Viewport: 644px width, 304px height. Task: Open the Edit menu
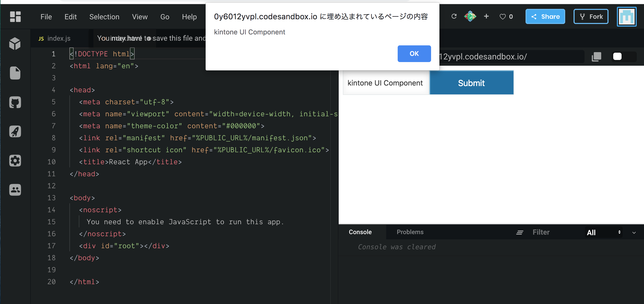[x=70, y=17]
